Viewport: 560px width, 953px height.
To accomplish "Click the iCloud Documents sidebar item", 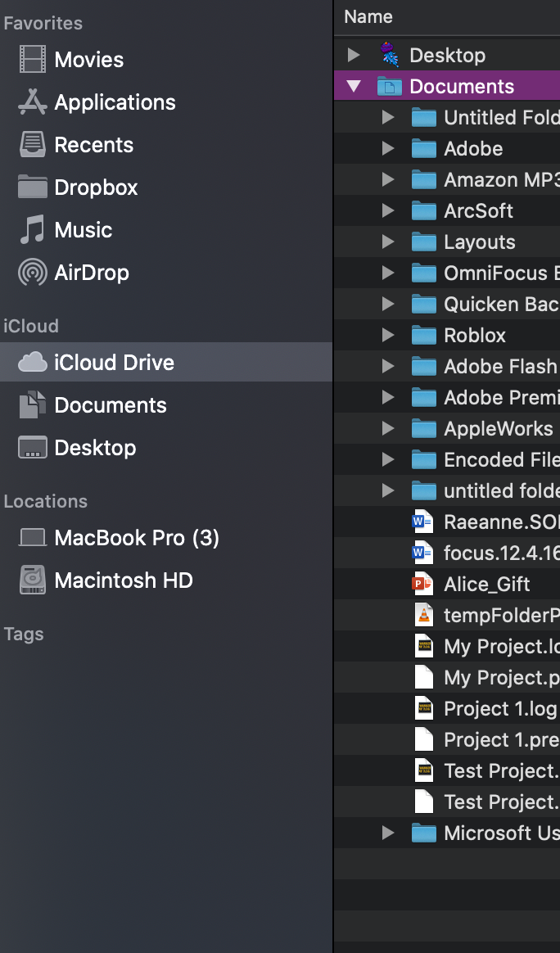I will 110,405.
